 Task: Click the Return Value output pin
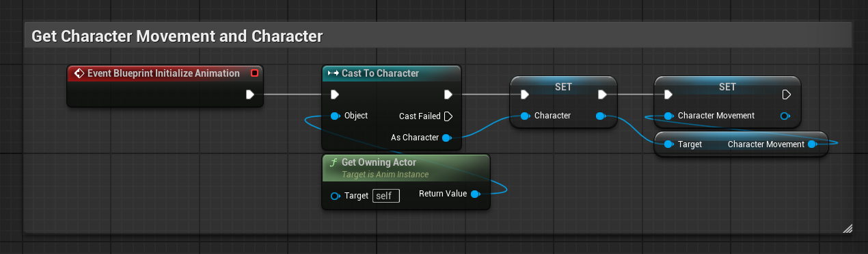(x=475, y=194)
